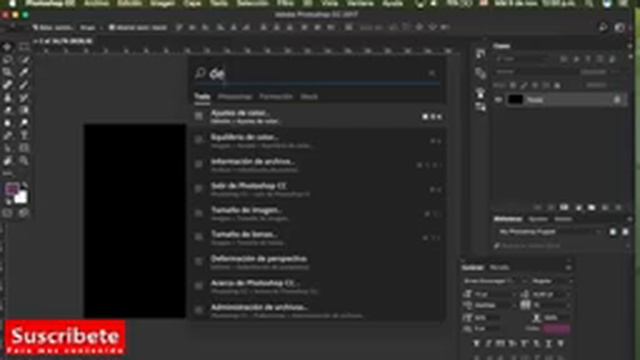This screenshot has width=640, height=360.
Task: Select the Quick Selection tool
Action: pyautogui.click(x=24, y=60)
